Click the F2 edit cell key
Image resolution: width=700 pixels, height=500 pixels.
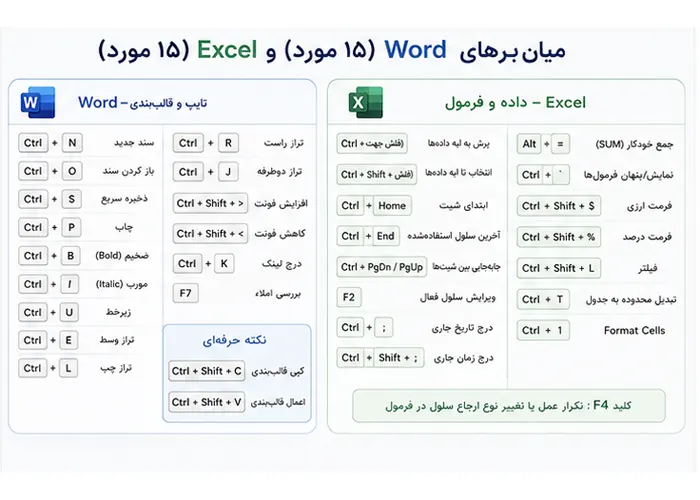click(x=349, y=297)
